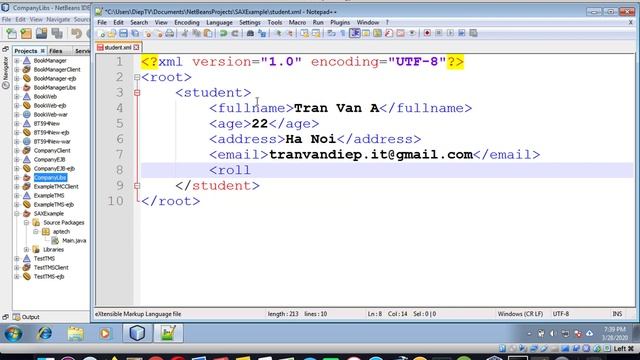Switch to the Files tab in NetBeans
This screenshot has height=360, width=640.
pyautogui.click(x=56, y=51)
